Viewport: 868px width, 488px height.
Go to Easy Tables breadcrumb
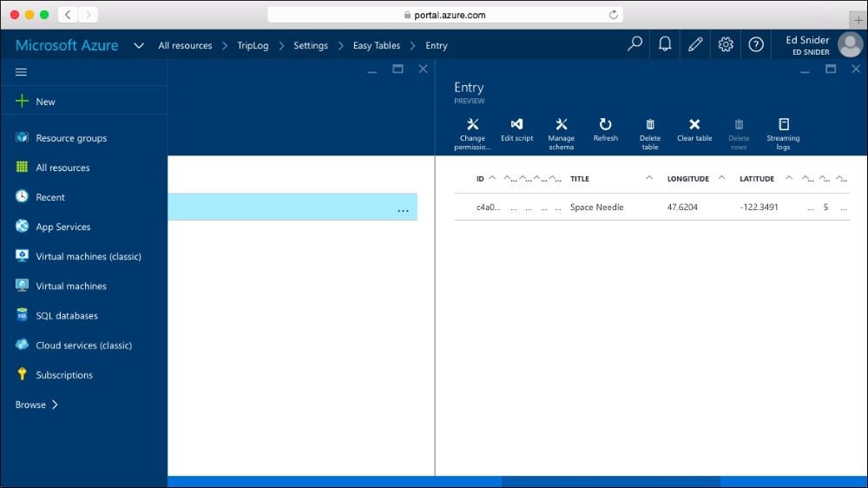(x=377, y=45)
